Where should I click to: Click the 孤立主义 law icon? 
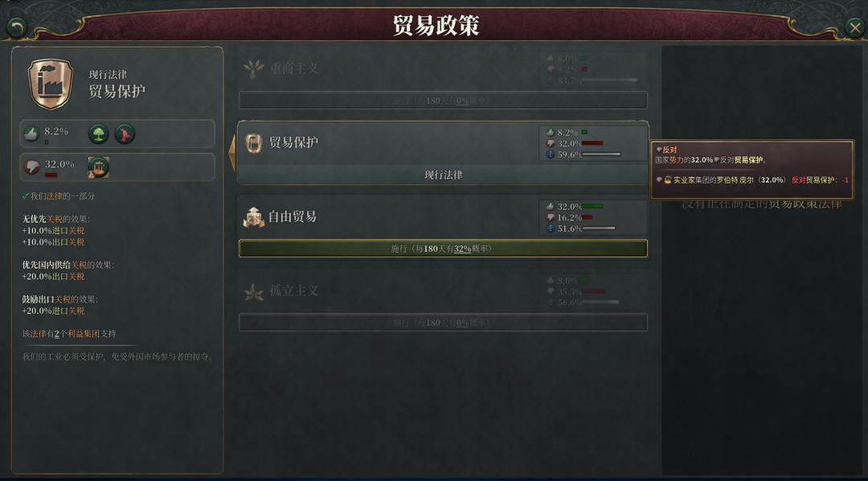[253, 291]
